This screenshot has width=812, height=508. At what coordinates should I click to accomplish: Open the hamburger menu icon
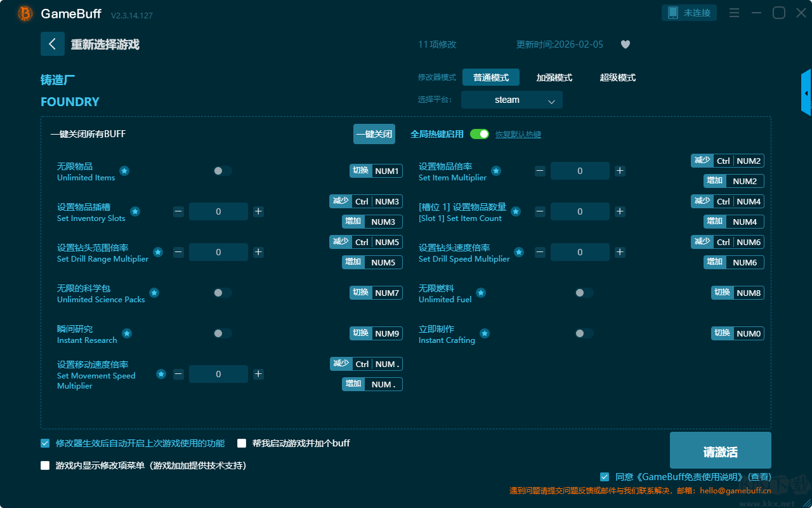click(x=734, y=13)
